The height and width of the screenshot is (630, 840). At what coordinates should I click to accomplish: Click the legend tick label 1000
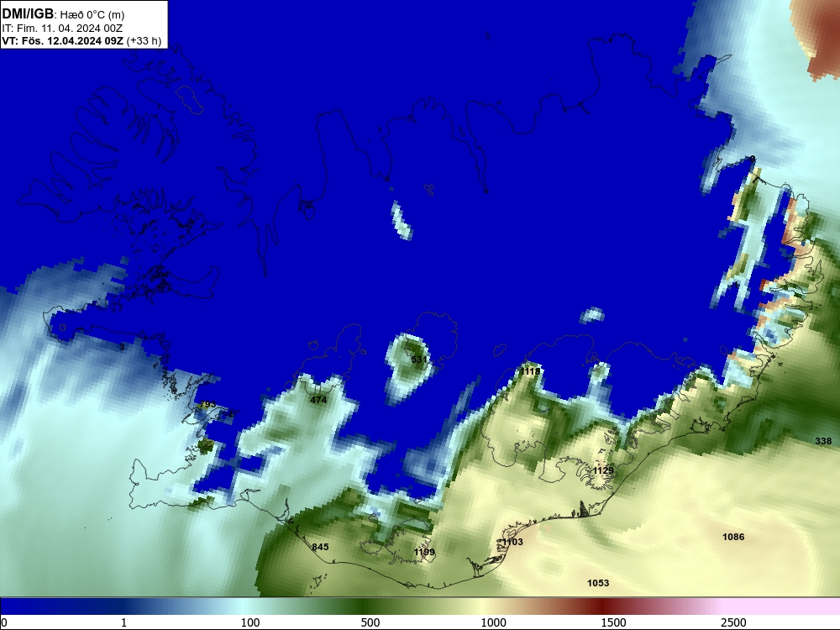point(493,622)
